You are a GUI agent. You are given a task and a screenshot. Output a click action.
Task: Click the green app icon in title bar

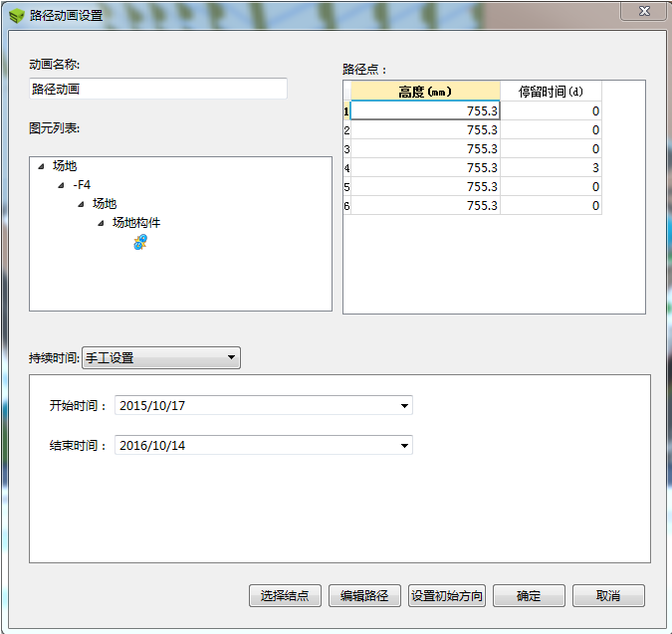(17, 16)
